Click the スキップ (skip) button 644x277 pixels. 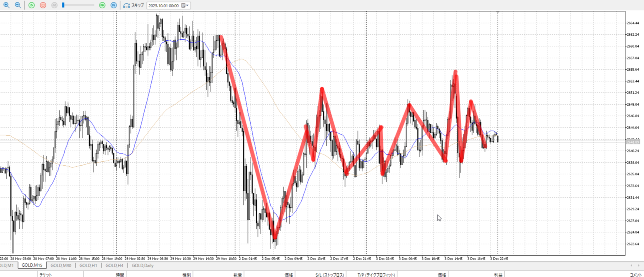[134, 5]
